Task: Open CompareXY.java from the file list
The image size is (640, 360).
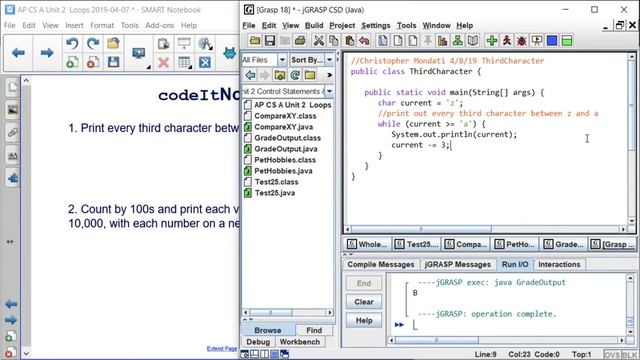Action: [284, 127]
